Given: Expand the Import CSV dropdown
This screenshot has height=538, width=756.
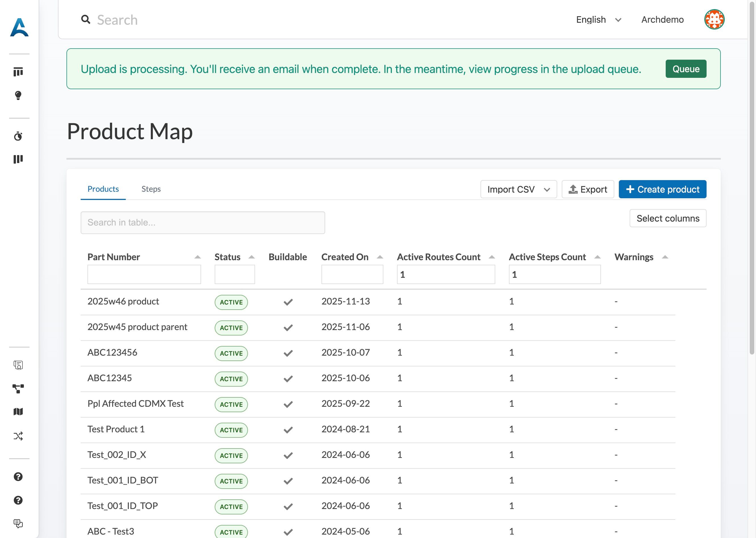Looking at the screenshot, I should pyautogui.click(x=518, y=189).
